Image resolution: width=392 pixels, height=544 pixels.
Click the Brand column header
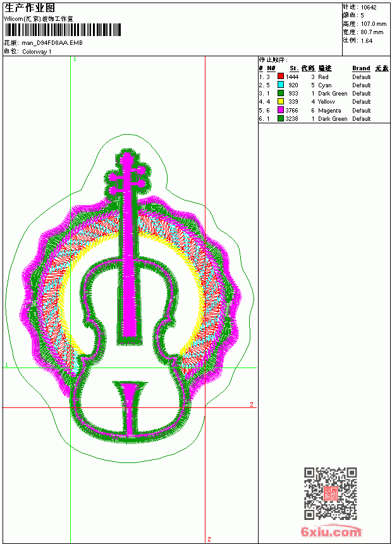tap(361, 68)
